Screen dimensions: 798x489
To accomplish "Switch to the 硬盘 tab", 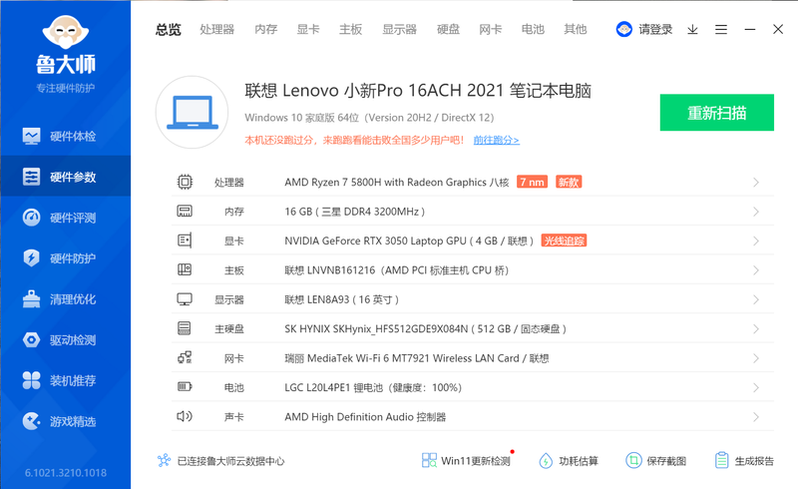I will pyautogui.click(x=448, y=30).
